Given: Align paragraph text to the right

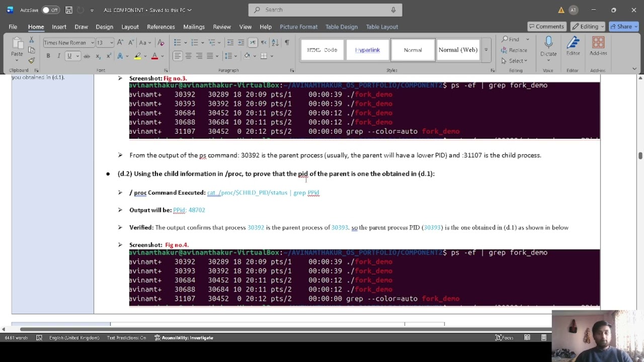Looking at the screenshot, I should click(199, 56).
